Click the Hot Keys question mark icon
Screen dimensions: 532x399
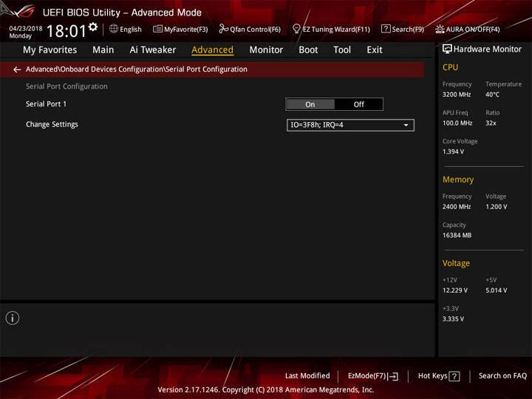[454, 376]
